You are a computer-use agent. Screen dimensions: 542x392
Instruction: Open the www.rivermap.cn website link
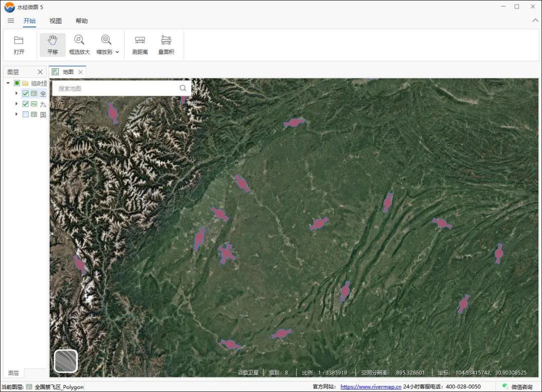[371, 386]
